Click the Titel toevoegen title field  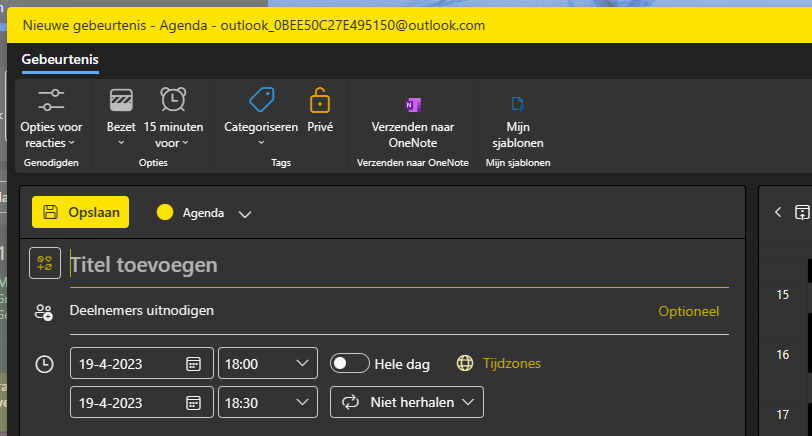point(399,265)
